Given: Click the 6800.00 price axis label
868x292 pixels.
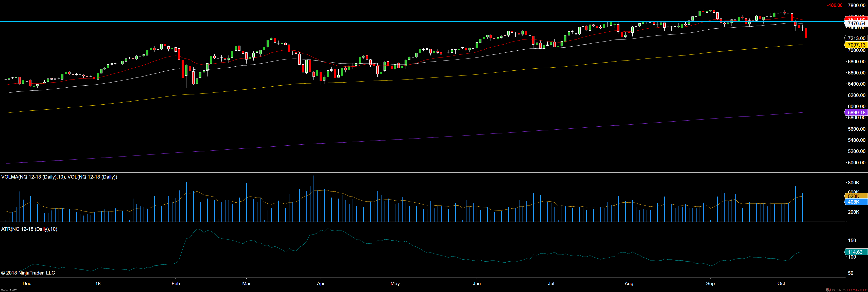Looking at the screenshot, I should point(857,62).
